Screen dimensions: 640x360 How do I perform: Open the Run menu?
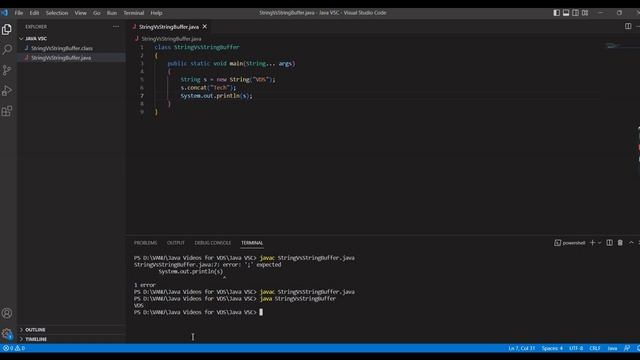(x=112, y=13)
